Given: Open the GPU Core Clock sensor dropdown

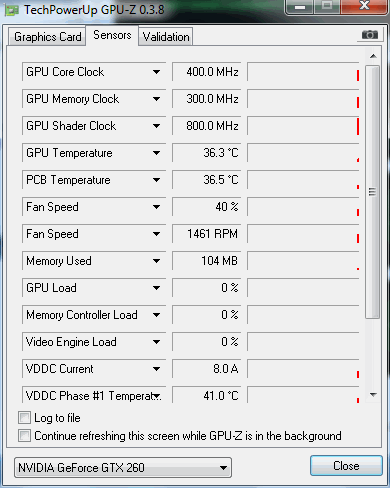Looking at the screenshot, I should [x=156, y=72].
